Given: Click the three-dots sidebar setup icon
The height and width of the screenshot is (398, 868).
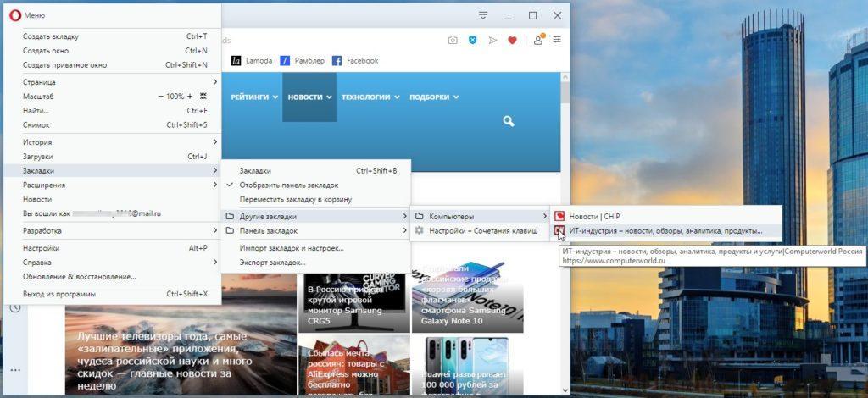Looking at the screenshot, I should [x=15, y=370].
